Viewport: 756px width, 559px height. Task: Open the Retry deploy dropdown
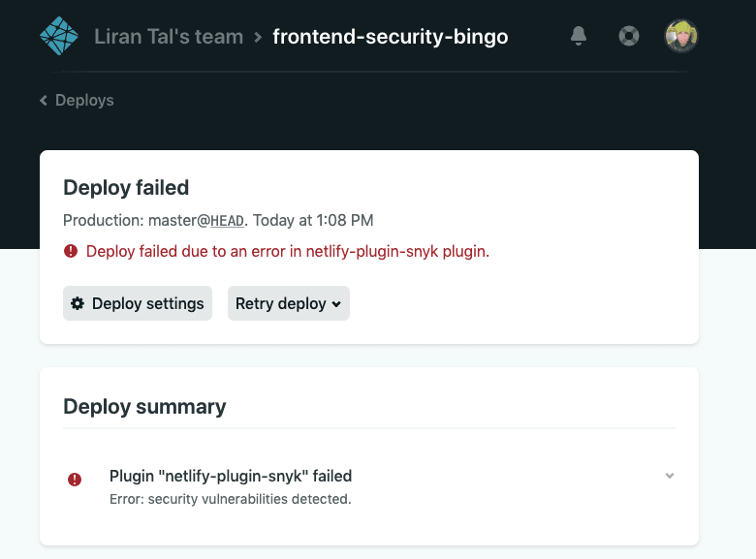[x=288, y=303]
